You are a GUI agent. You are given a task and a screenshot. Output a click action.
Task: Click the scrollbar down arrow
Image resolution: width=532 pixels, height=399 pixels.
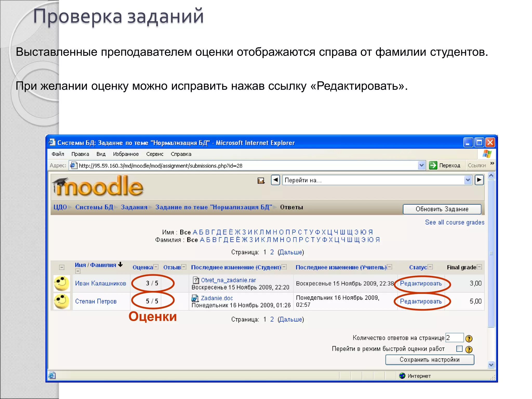(491, 365)
